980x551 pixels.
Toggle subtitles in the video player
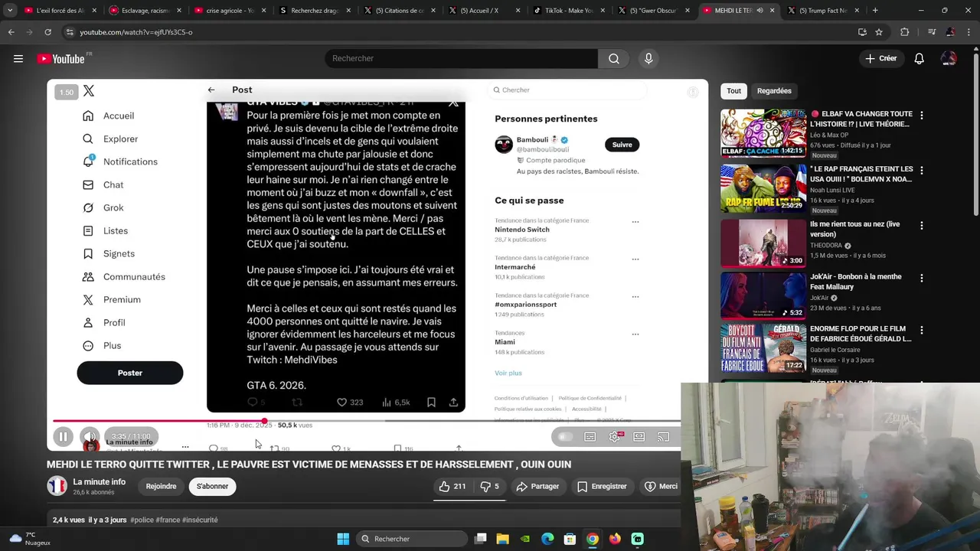(590, 437)
